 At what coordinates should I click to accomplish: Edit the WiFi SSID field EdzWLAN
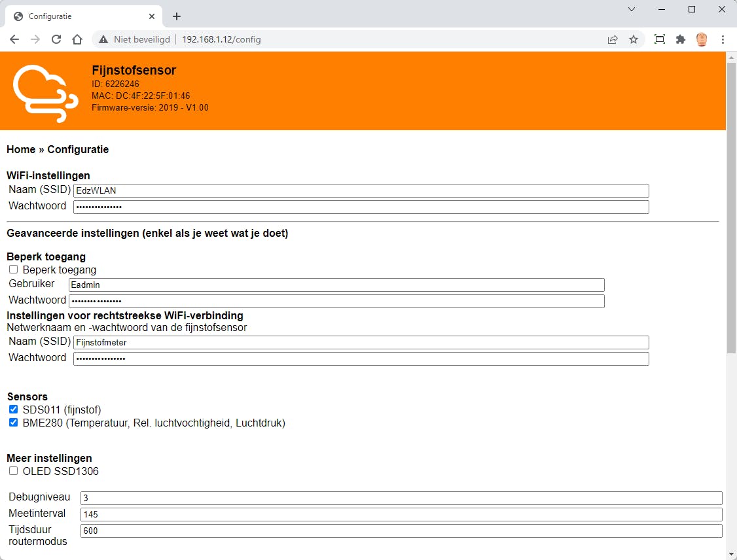[x=361, y=191]
